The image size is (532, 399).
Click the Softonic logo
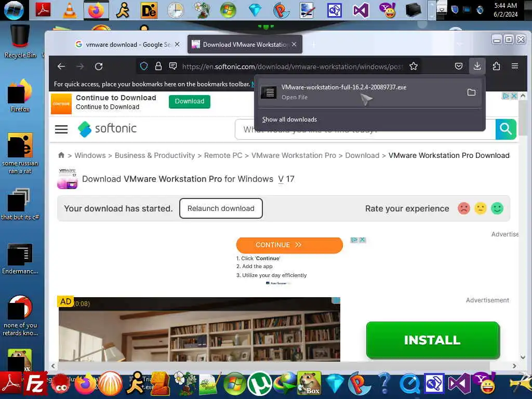click(x=107, y=129)
